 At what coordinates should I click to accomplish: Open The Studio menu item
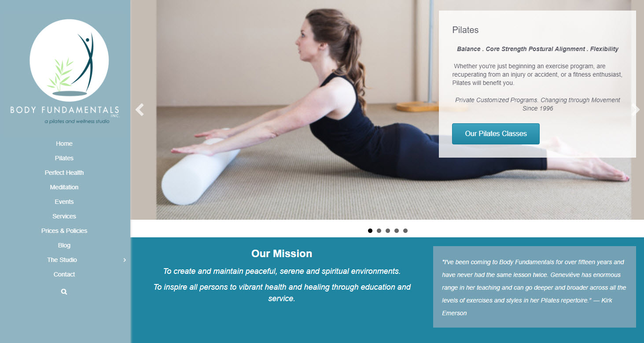click(62, 260)
